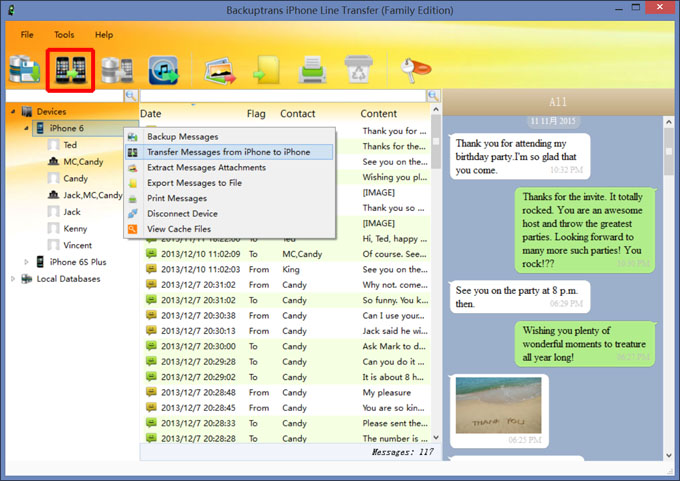
Task: Choose Extract Messages Attachments
Action: (x=229, y=167)
